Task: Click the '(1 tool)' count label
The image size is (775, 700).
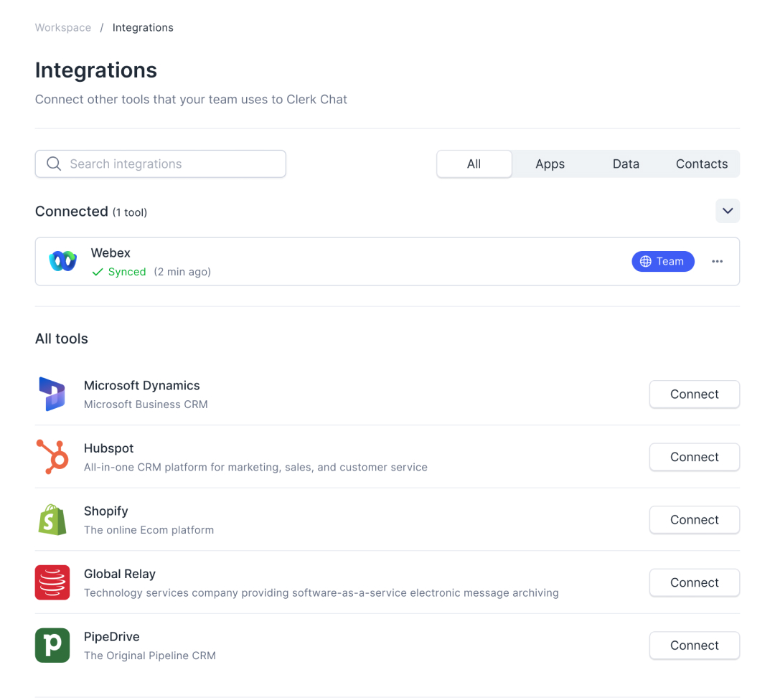Action: 129,212
